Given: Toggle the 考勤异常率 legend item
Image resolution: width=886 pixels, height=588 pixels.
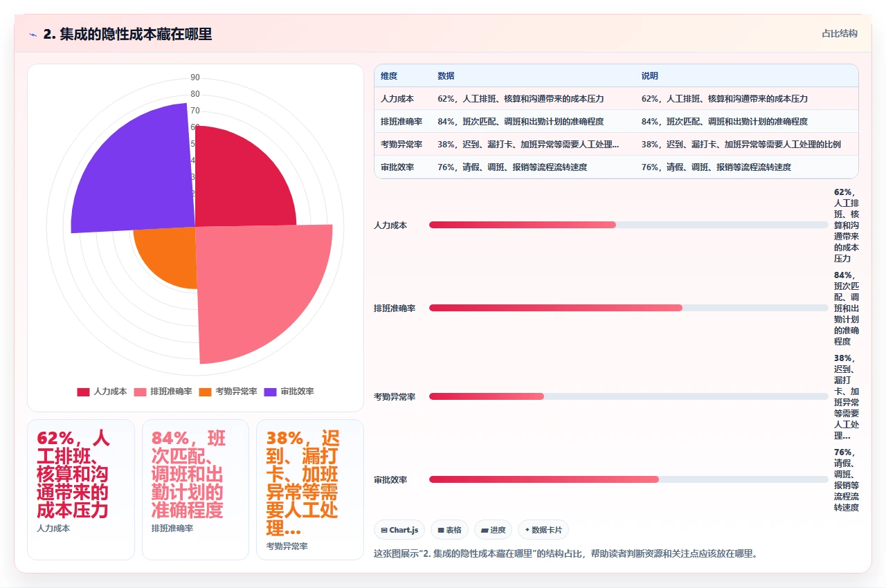Looking at the screenshot, I should [x=228, y=392].
